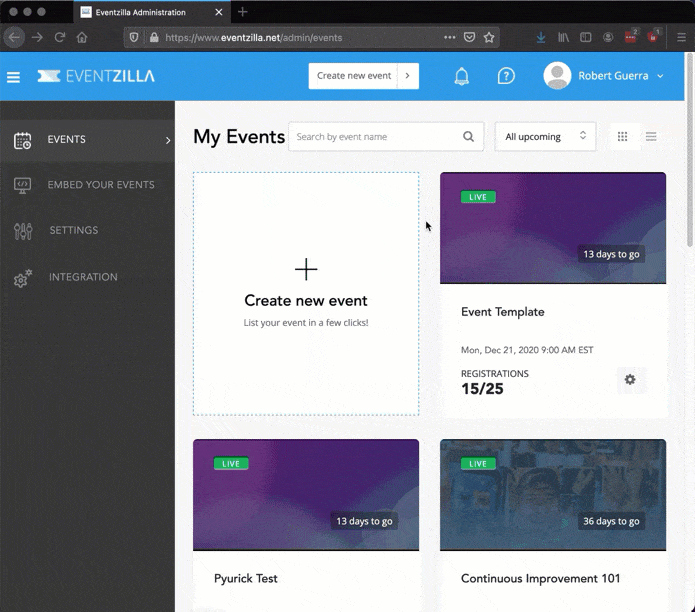Click the Create new event card title
695x612 pixels.
click(x=306, y=301)
